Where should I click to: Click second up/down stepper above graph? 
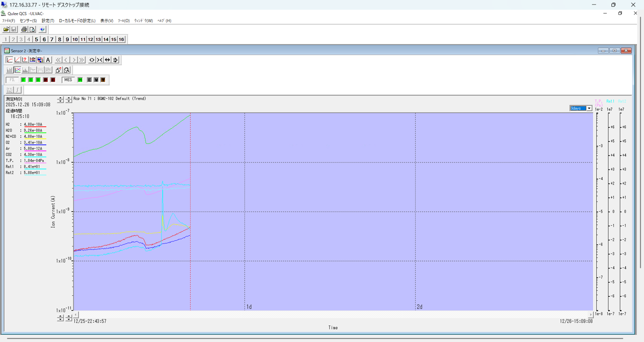click(68, 100)
